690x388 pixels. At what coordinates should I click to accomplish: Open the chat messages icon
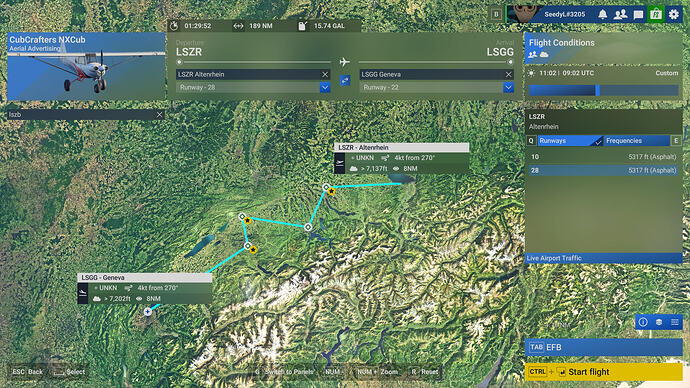(638, 15)
